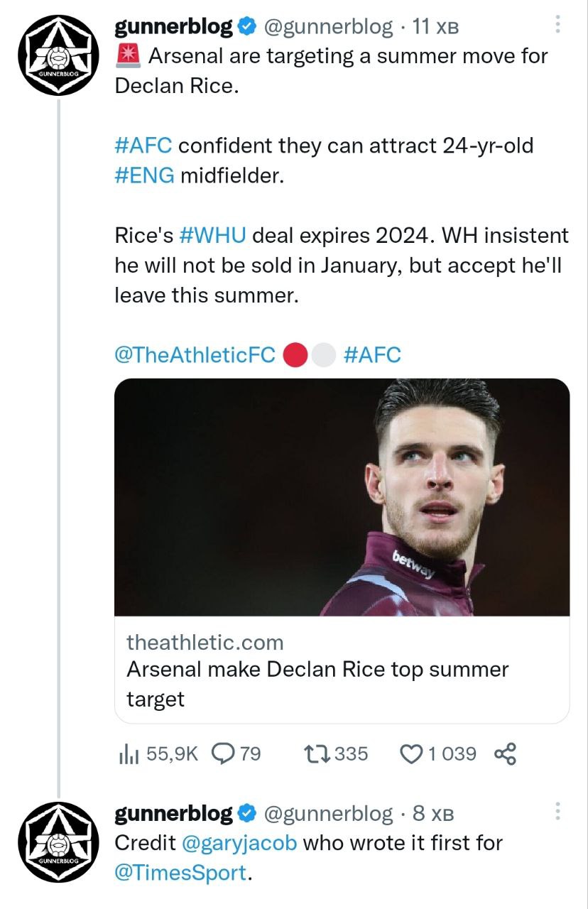The width and height of the screenshot is (588, 909).
Task: Open the reply comments icon
Action: pyautogui.click(x=224, y=753)
